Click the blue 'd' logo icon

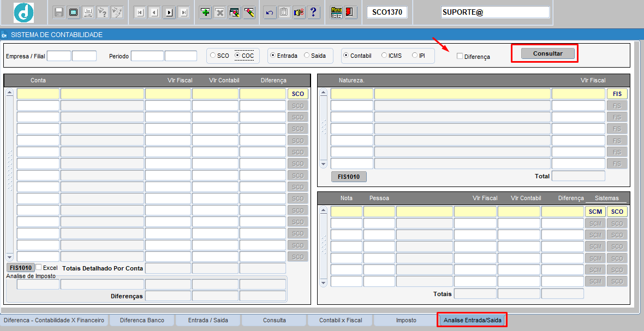pos(23,13)
